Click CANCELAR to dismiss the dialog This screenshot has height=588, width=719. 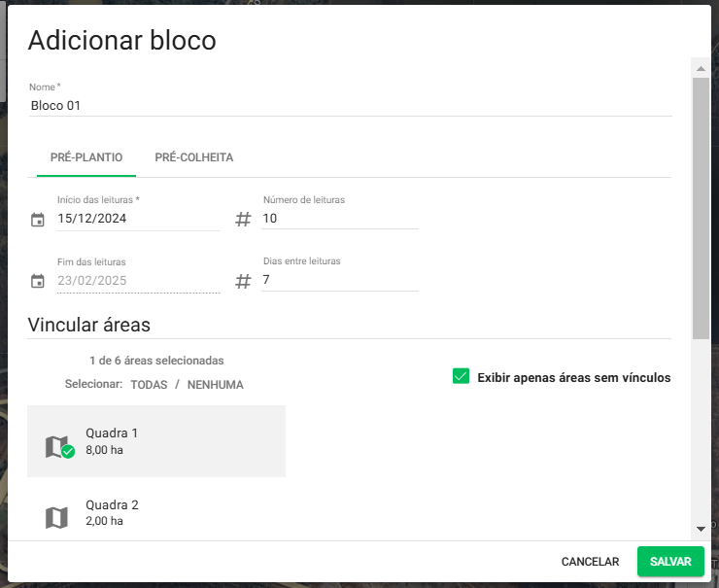point(590,562)
